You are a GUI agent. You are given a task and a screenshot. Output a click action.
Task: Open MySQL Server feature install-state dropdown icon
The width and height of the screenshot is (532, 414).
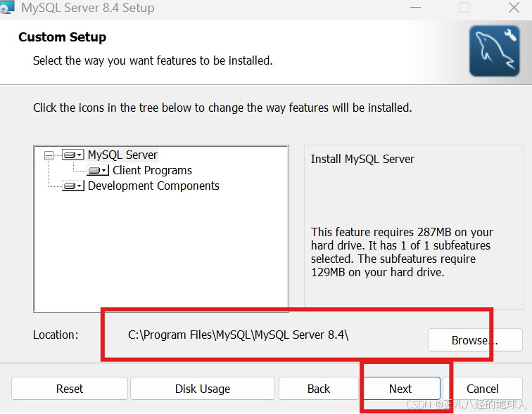click(x=73, y=155)
